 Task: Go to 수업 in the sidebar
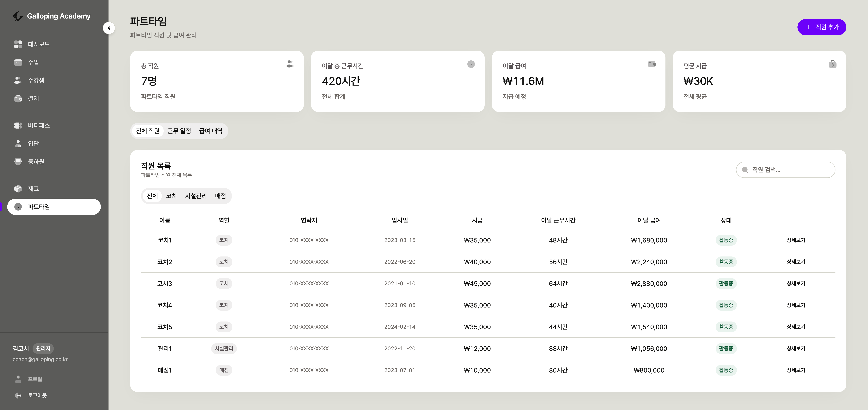[54, 62]
